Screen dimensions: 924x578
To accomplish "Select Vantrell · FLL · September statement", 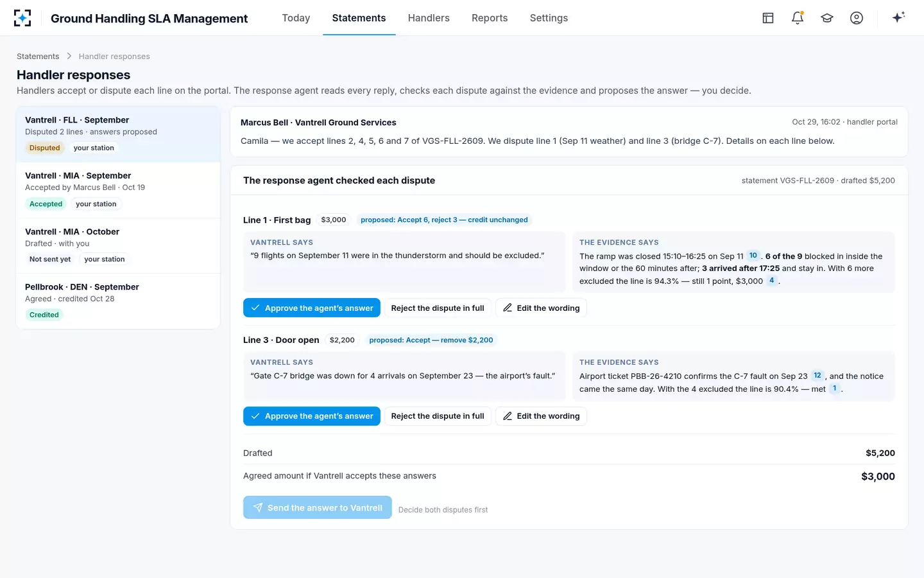I will point(118,134).
